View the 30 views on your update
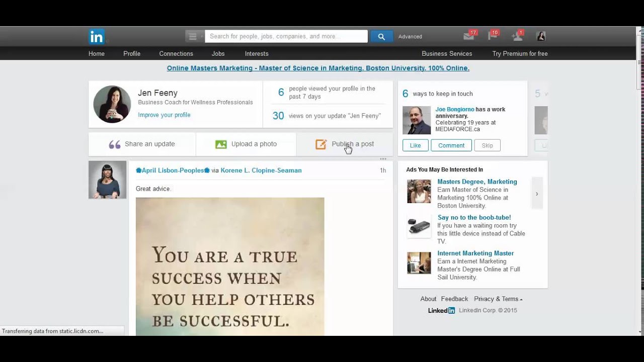 click(327, 116)
